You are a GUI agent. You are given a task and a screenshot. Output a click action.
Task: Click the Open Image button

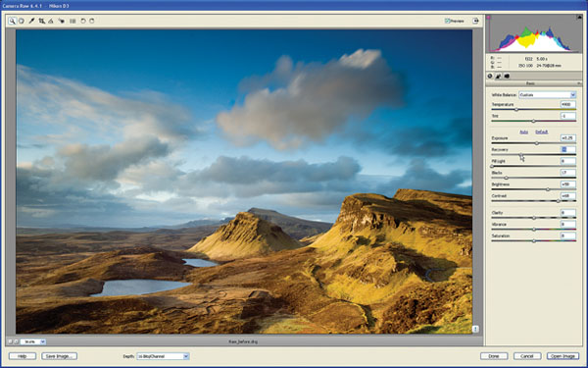563,356
